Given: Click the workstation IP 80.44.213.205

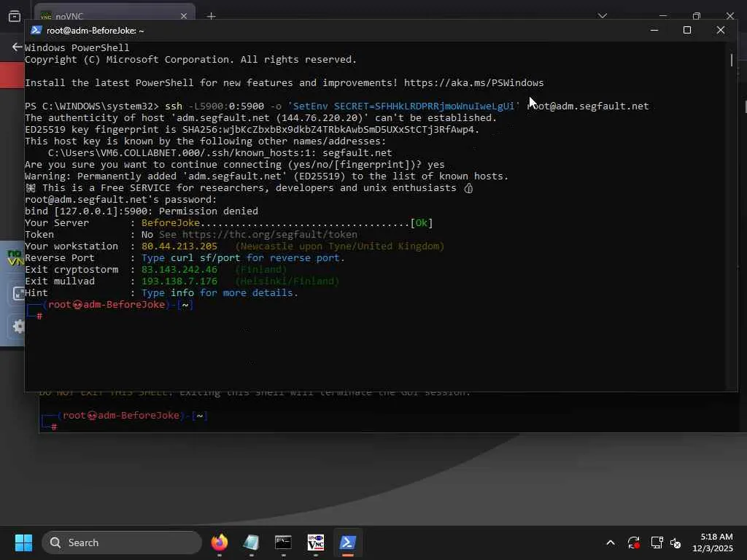Looking at the screenshot, I should click(x=179, y=246).
